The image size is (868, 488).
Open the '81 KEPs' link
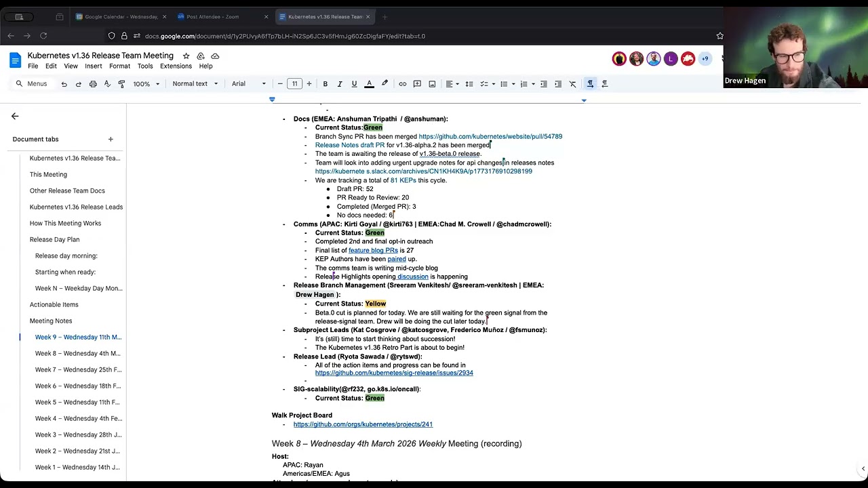pos(403,180)
